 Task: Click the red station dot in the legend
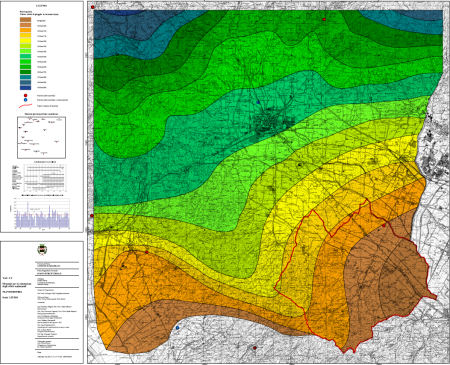26,96
